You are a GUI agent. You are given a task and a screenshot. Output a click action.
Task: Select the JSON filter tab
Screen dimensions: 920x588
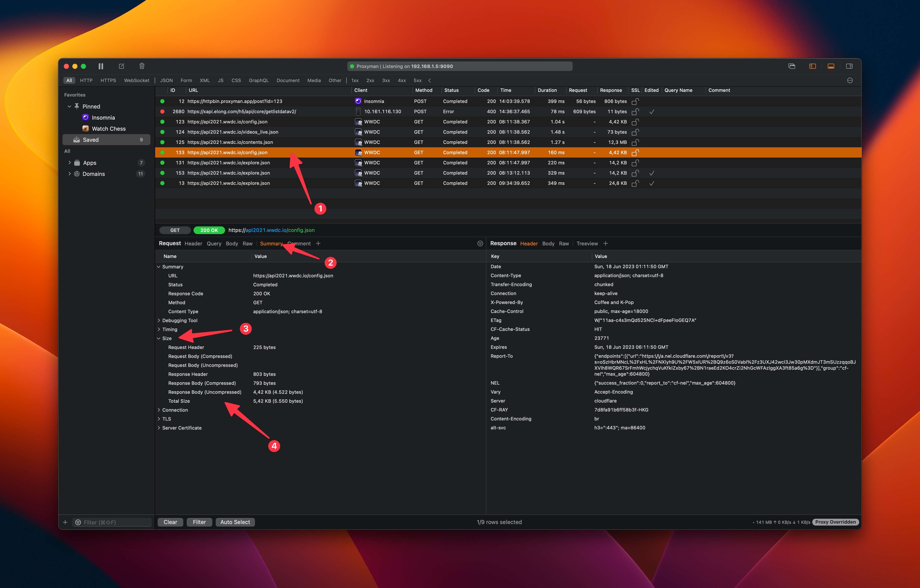point(166,81)
